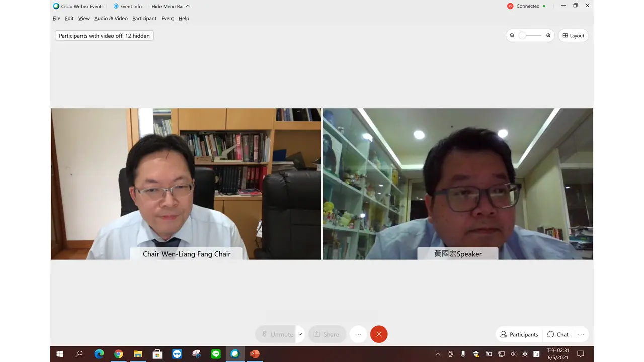The height and width of the screenshot is (362, 644).
Task: Open PowerPoint from the taskbar
Action: coord(255,354)
